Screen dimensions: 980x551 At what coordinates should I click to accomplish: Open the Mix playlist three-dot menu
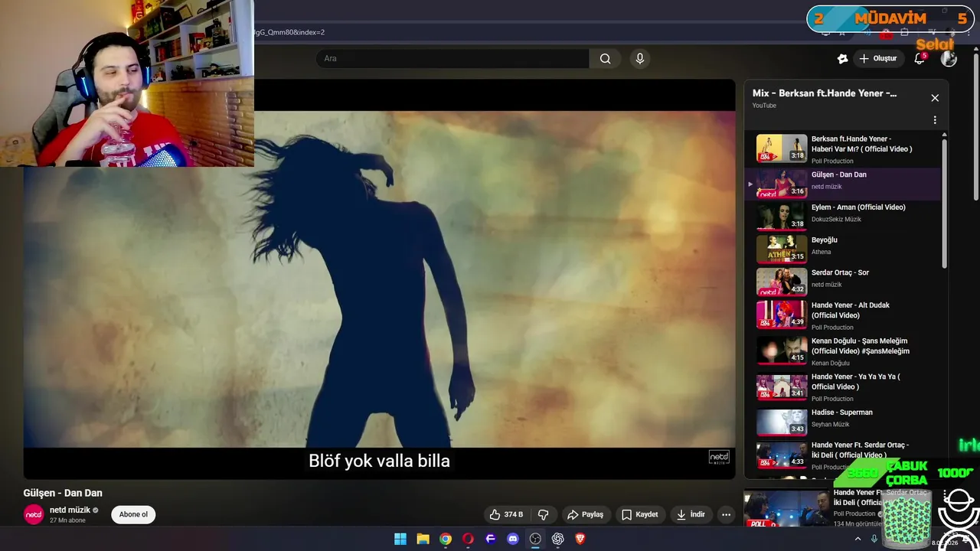point(935,120)
